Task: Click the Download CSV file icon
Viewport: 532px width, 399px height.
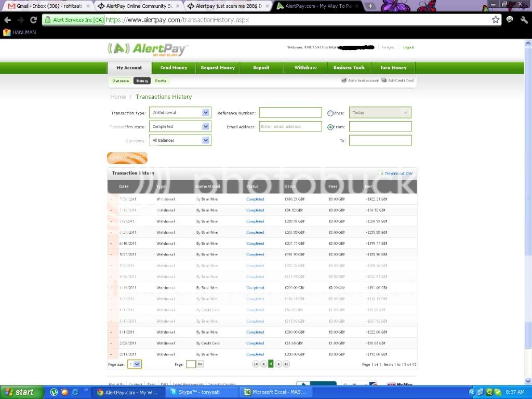Action: point(381,173)
